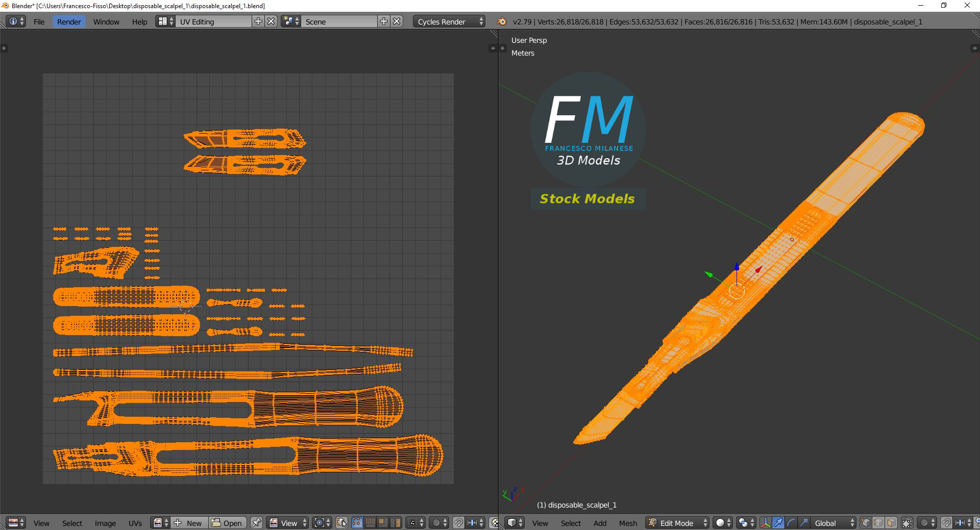The height and width of the screenshot is (530, 980).
Task: Toggle limit selection to visible
Action: [x=907, y=523]
